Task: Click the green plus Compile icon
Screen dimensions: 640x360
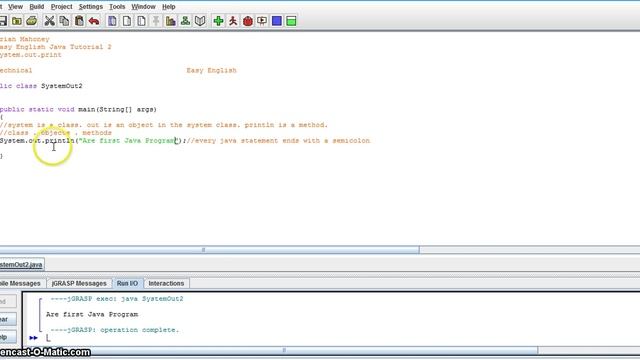Action: click(x=218, y=21)
